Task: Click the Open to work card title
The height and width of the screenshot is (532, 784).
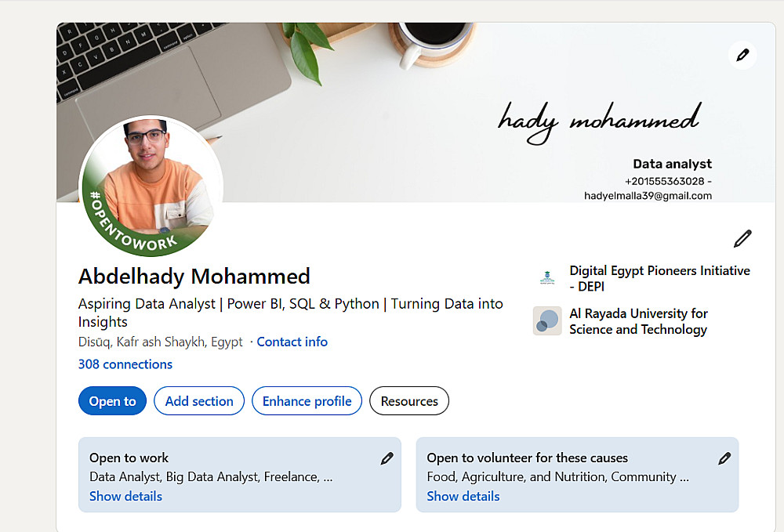Action: pos(129,458)
